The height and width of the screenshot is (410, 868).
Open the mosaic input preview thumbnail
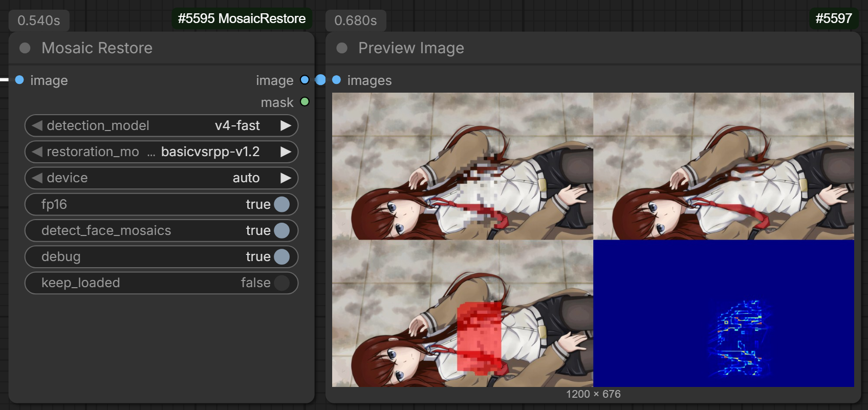(x=463, y=166)
